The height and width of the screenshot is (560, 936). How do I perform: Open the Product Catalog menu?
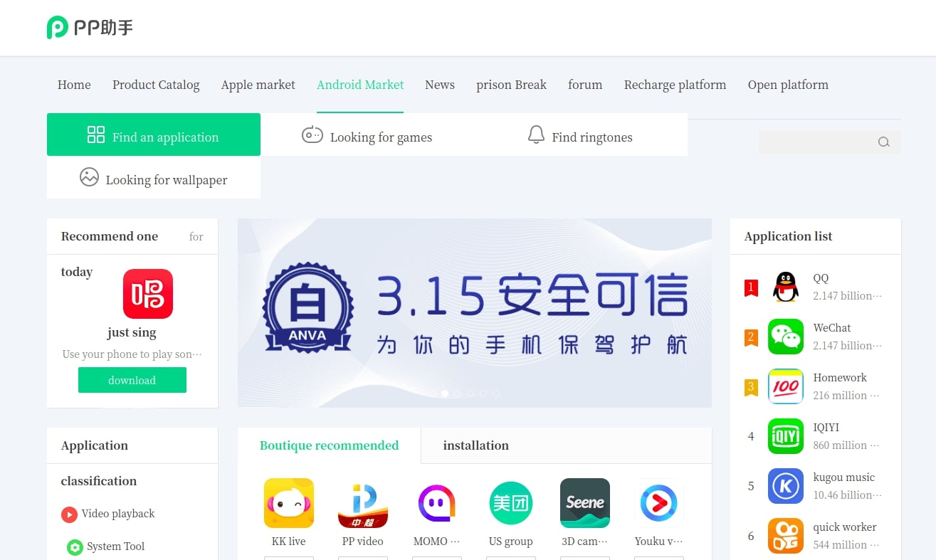156,85
